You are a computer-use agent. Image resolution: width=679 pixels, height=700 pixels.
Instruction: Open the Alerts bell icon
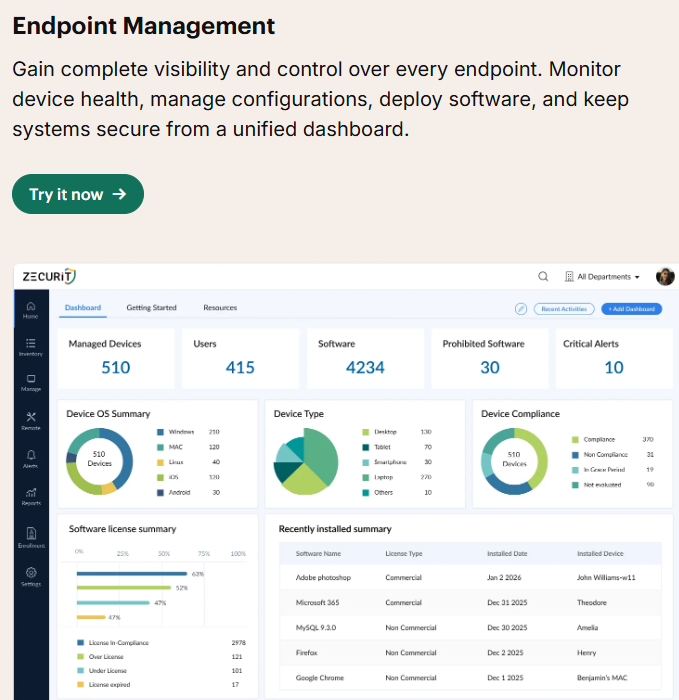click(31, 459)
